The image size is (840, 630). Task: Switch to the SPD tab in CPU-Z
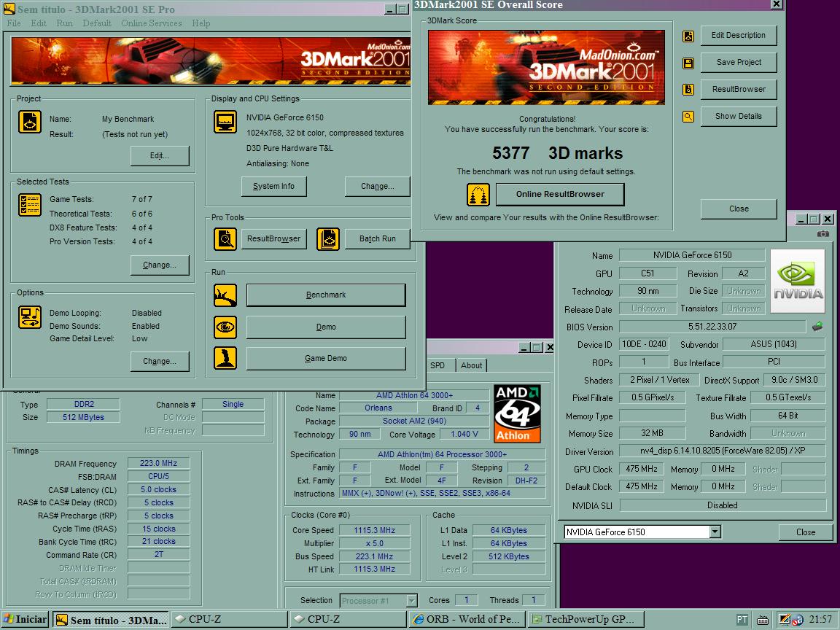coord(437,365)
